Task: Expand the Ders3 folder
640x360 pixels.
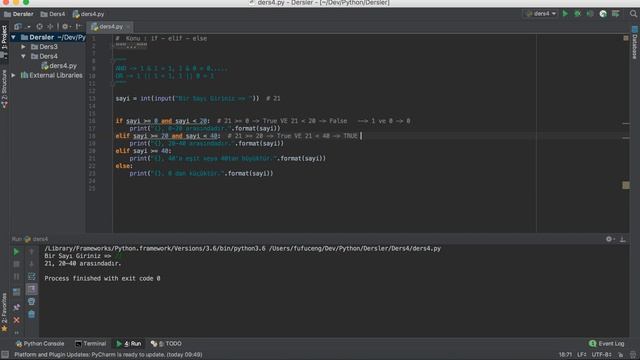Action: 24,47
